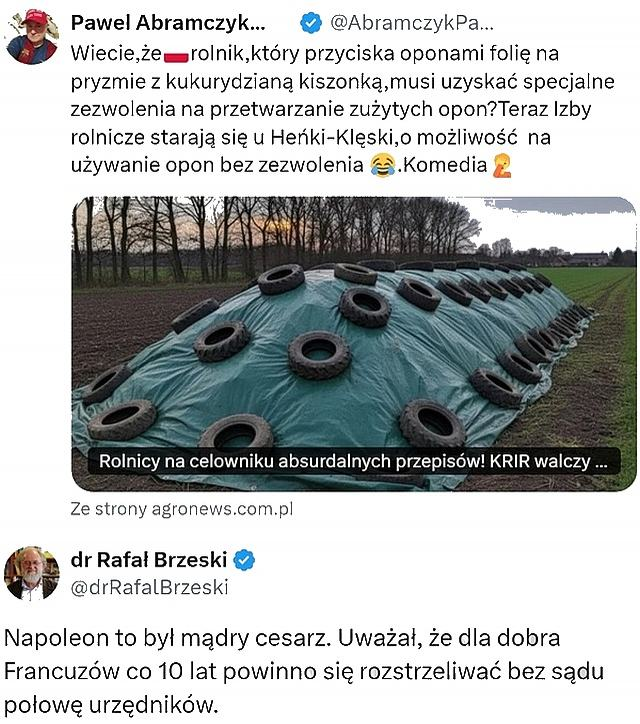
Task: Open the @AbramczykPa... handle
Action: click(x=412, y=23)
